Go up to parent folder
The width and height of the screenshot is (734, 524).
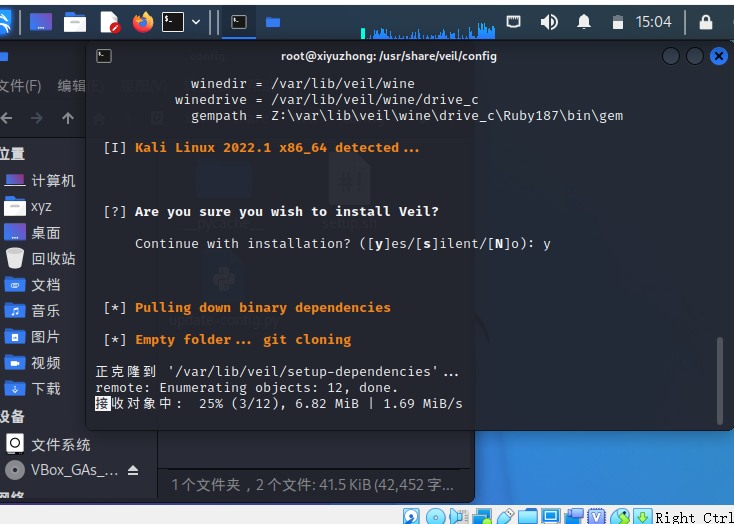point(68,118)
